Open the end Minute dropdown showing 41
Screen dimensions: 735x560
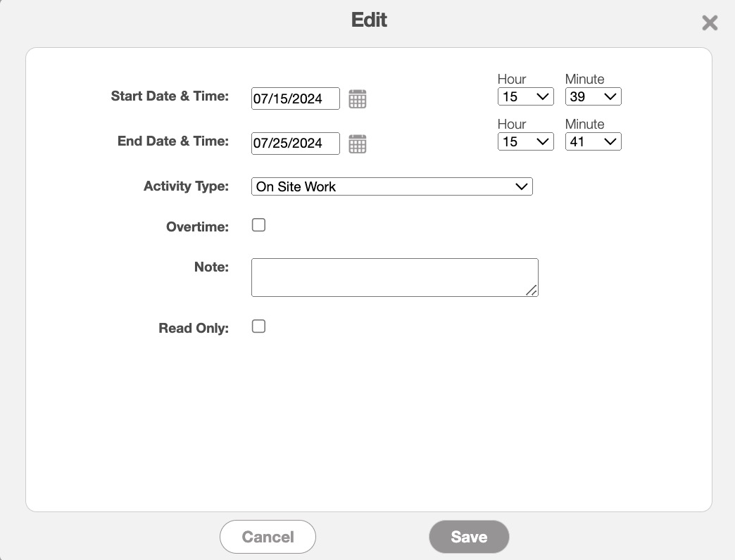(593, 142)
